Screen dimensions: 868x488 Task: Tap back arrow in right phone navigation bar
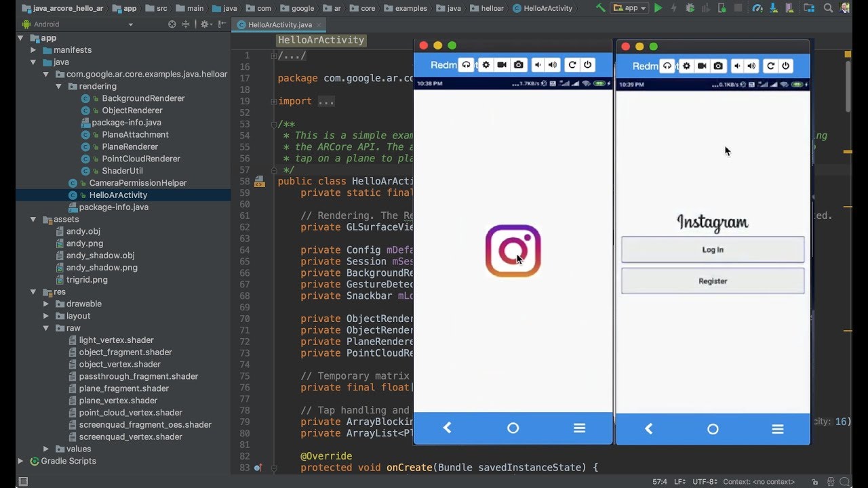click(648, 429)
